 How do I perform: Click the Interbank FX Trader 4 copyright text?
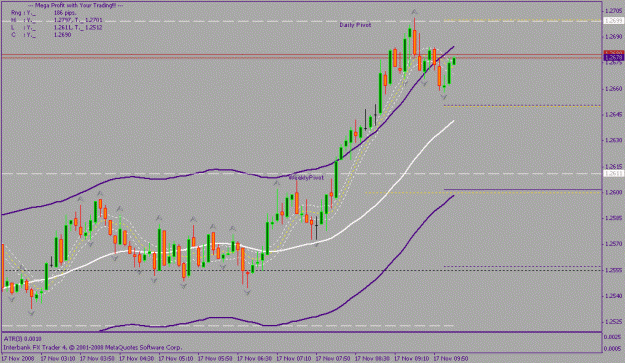pos(93,347)
